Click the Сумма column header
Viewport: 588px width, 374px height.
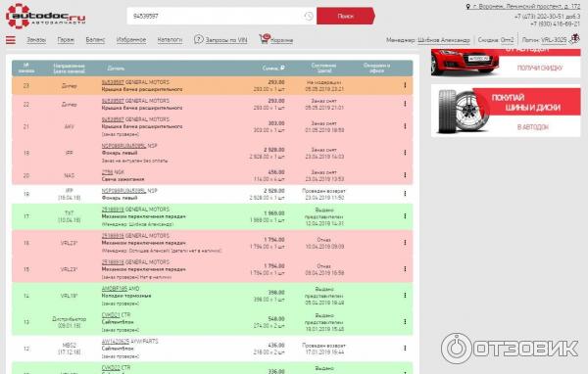[273, 69]
